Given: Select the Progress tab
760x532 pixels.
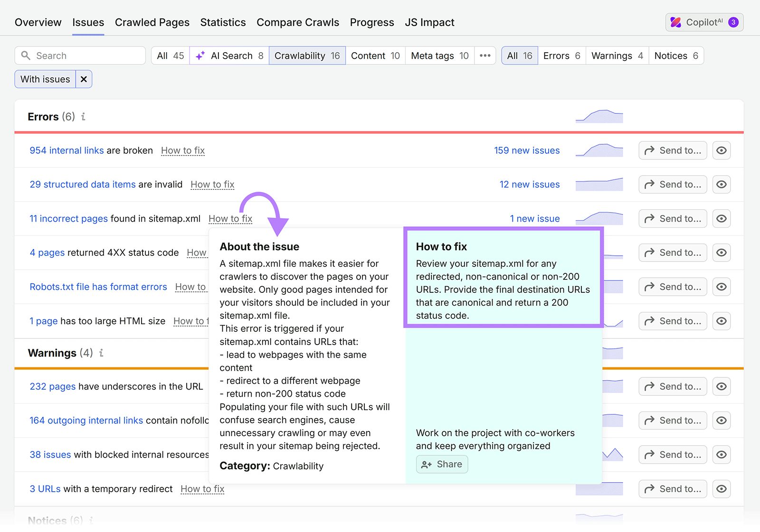Looking at the screenshot, I should [x=372, y=22].
